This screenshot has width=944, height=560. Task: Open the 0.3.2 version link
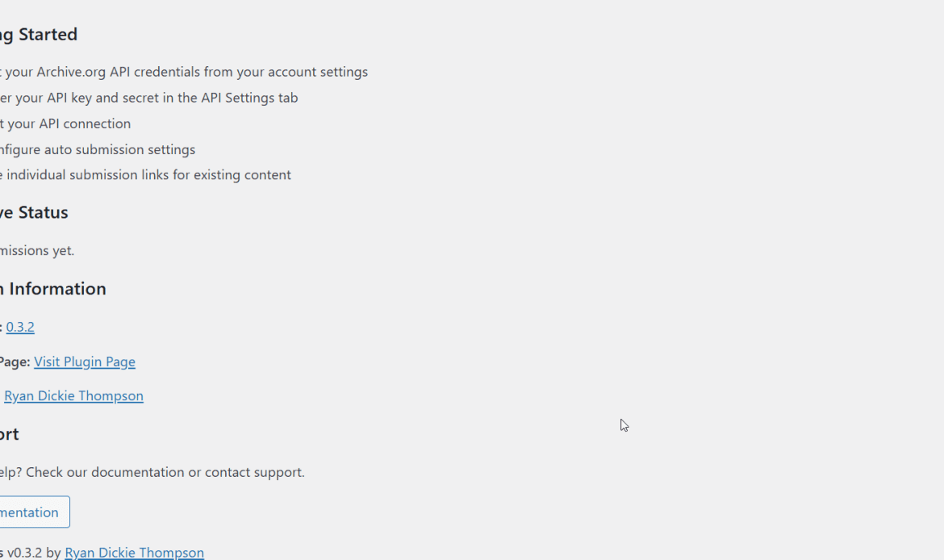(x=20, y=327)
